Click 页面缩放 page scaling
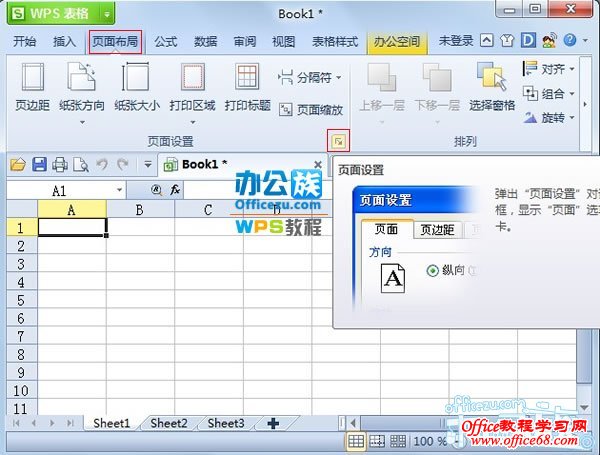Screen dimensions: 600x455 (311, 110)
